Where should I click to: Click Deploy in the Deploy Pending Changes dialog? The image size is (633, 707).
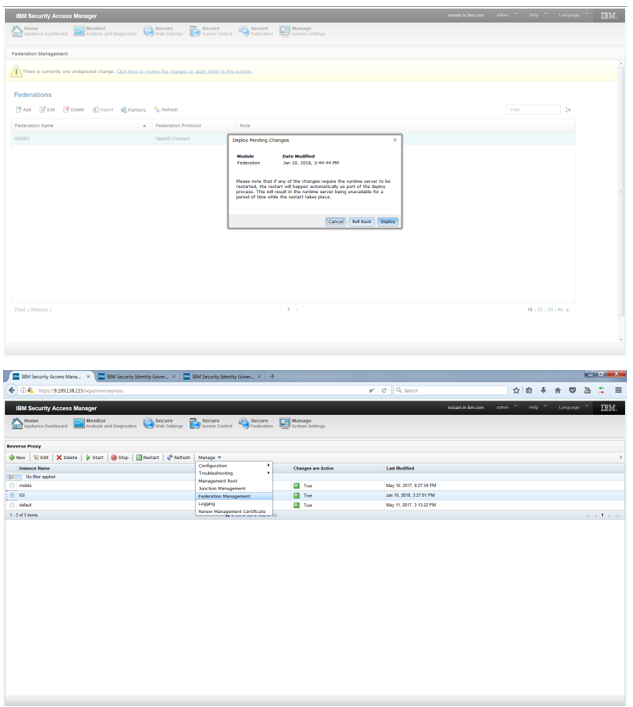tap(388, 221)
